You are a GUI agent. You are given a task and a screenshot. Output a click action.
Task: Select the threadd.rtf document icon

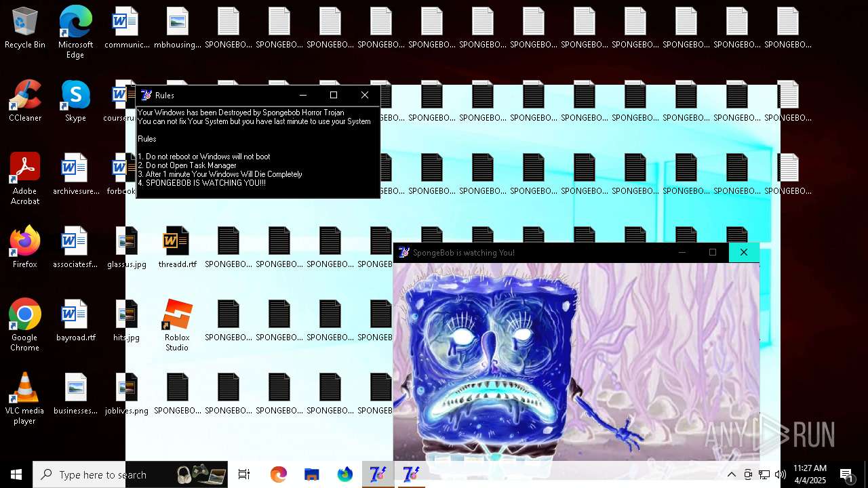[x=178, y=248]
